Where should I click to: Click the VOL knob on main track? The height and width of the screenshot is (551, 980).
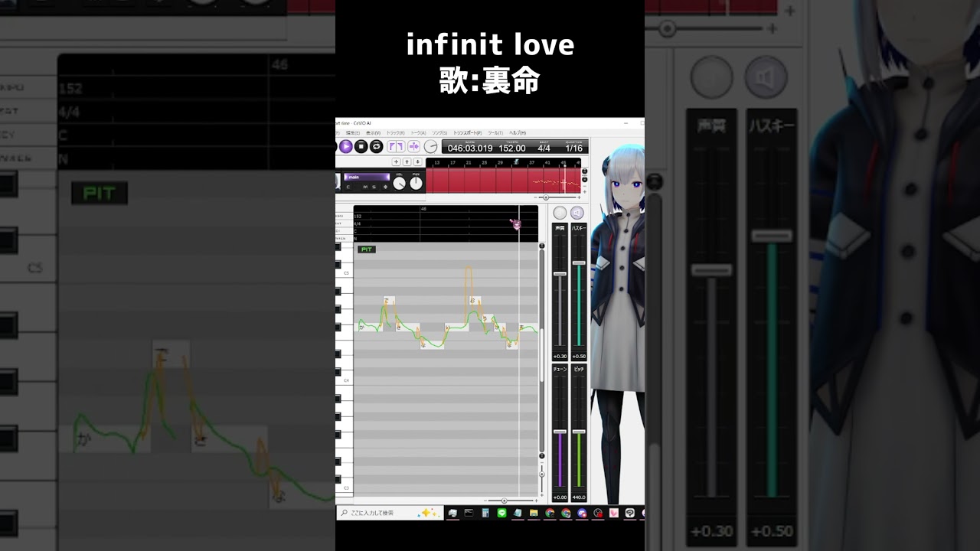pyautogui.click(x=399, y=183)
